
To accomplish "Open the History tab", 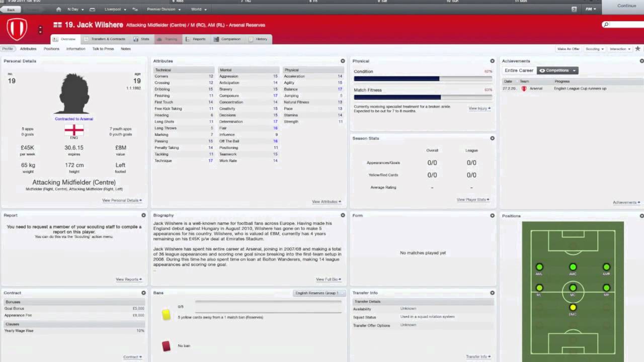I will pyautogui.click(x=258, y=39).
